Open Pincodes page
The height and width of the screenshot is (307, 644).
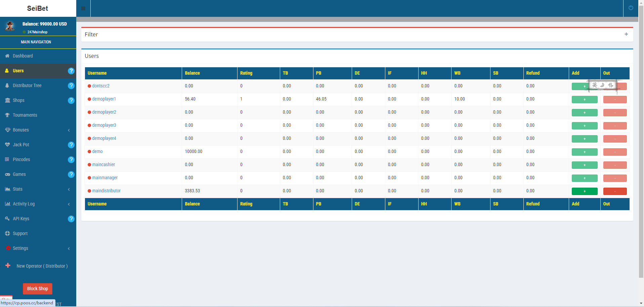pyautogui.click(x=21, y=159)
